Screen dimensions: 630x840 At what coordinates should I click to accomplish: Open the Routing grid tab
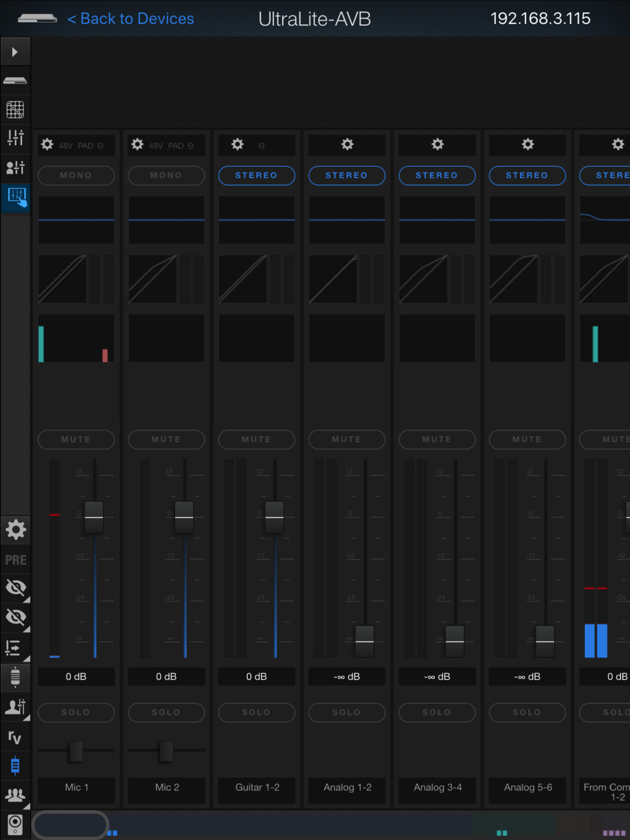point(15,110)
